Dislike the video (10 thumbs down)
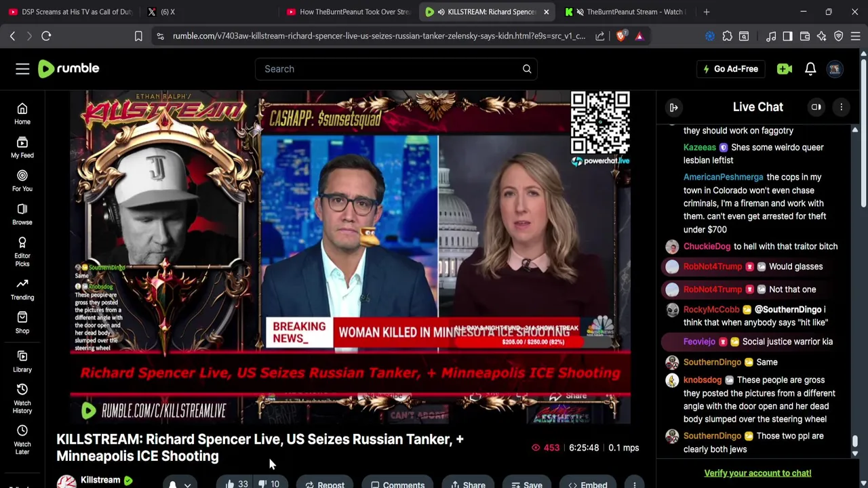 (x=270, y=484)
